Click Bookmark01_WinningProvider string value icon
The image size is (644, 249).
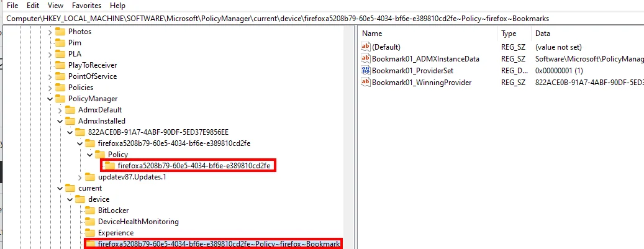[x=366, y=83]
